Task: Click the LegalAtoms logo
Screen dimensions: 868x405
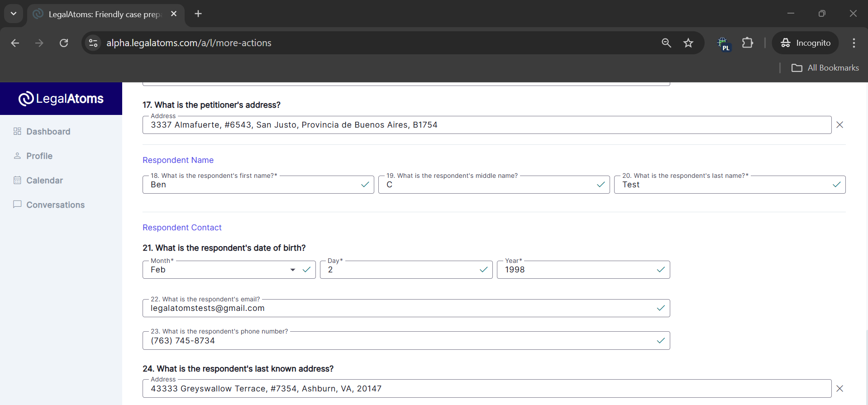Action: 61,99
